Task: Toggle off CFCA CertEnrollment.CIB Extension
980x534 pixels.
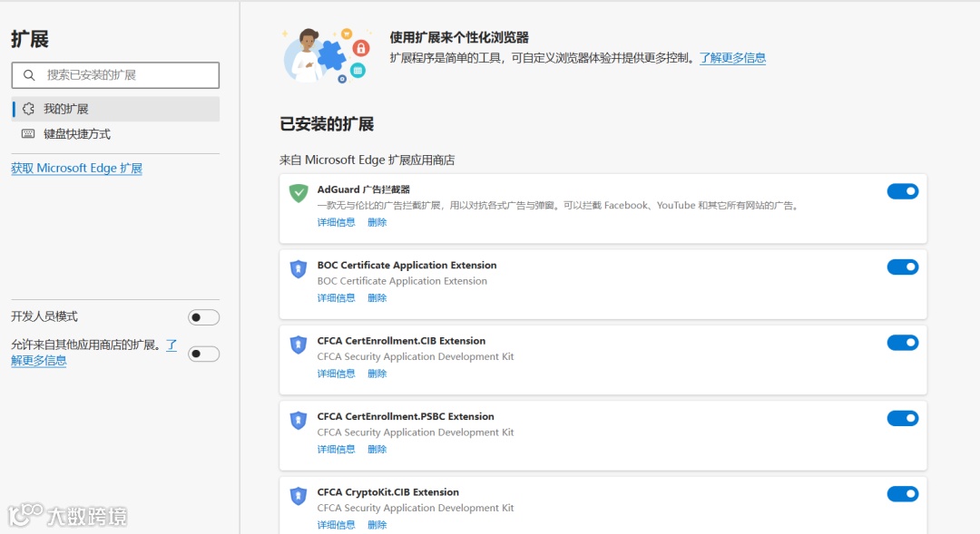Action: coord(903,343)
